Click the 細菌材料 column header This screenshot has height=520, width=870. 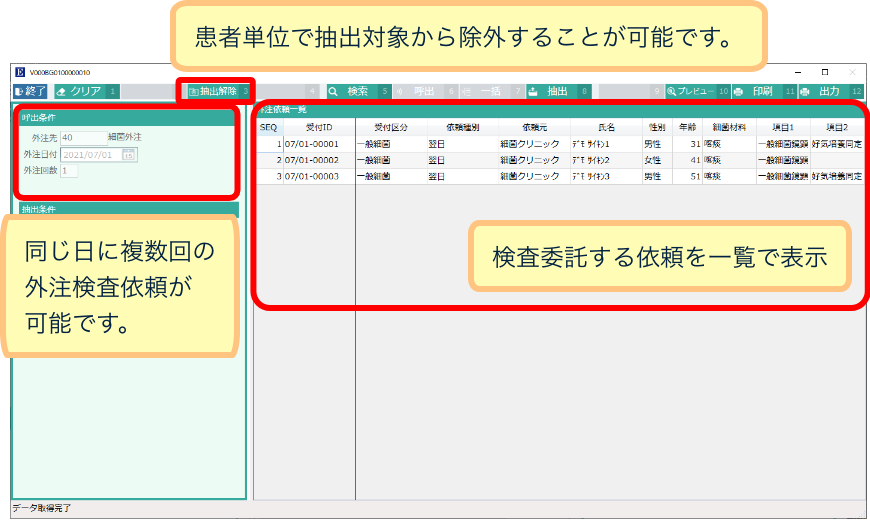coord(729,128)
